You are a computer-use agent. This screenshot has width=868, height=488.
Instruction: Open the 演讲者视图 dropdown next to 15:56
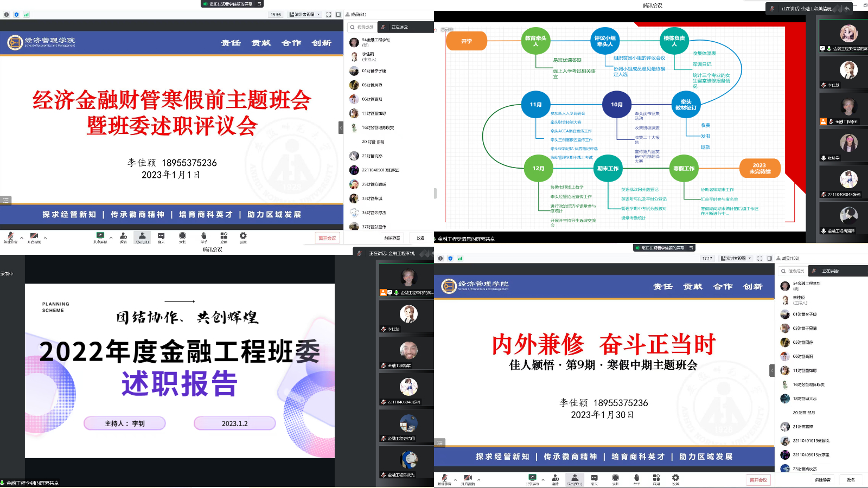click(x=304, y=15)
